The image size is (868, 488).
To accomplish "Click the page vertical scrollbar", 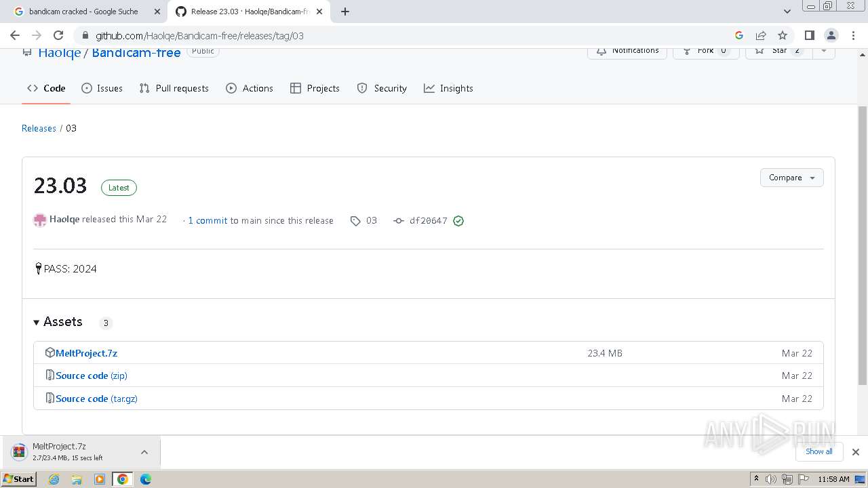I will 862,244.
